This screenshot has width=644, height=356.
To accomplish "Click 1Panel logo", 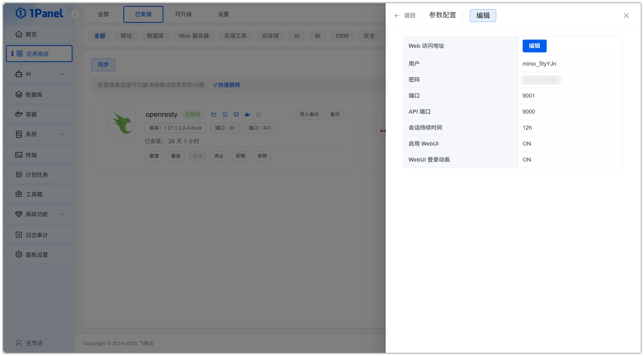I will [x=39, y=13].
